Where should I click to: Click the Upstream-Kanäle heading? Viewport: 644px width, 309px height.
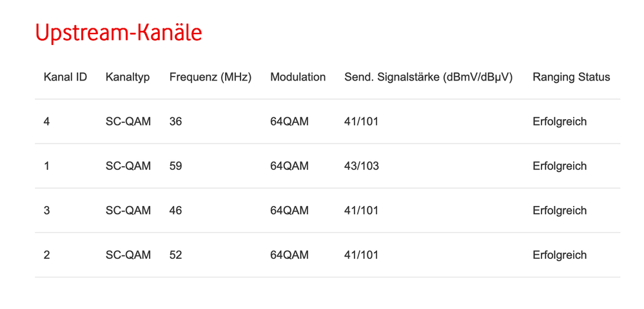119,33
